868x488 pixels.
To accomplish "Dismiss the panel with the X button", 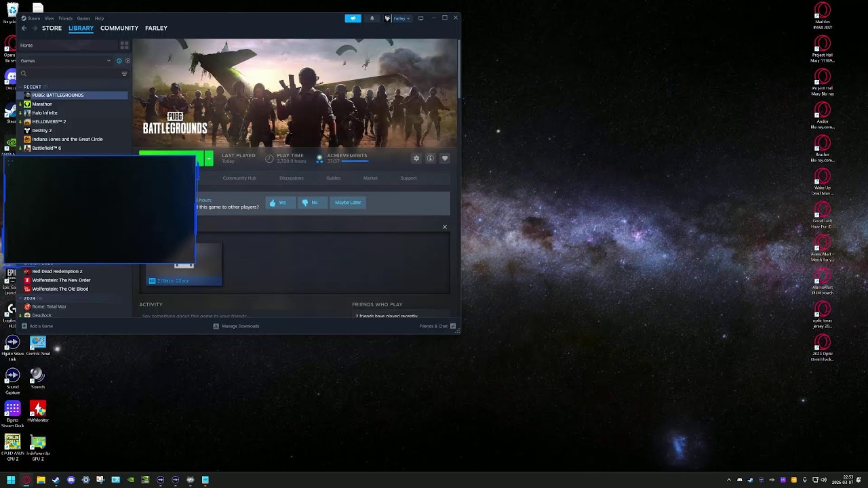I will click(x=445, y=227).
